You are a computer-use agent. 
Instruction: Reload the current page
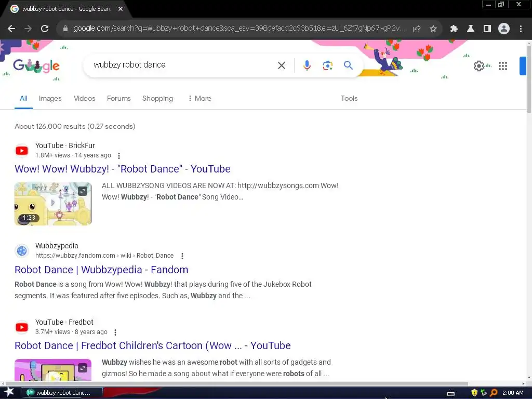[45, 29]
